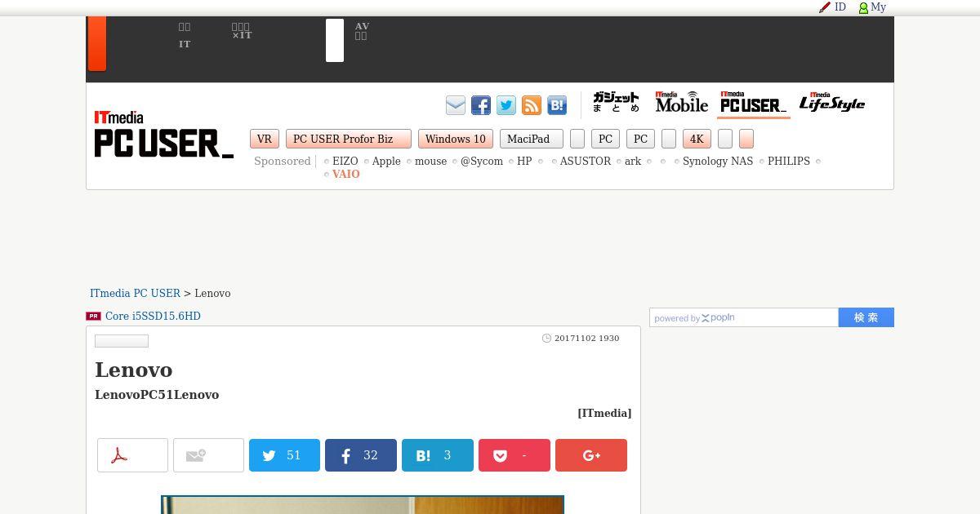The image size is (980, 514).
Task: Click the ITmedia PC USER main logo
Action: [x=163, y=135]
